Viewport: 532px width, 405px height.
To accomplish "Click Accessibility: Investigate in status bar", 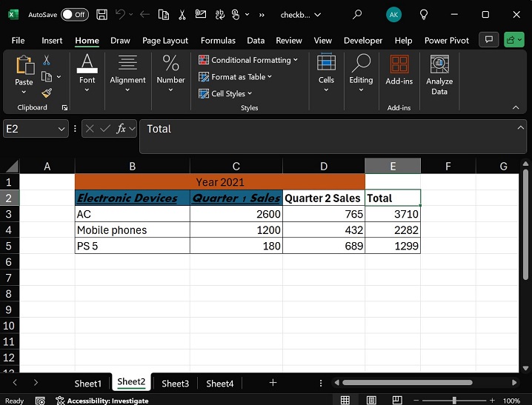I will click(x=107, y=401).
